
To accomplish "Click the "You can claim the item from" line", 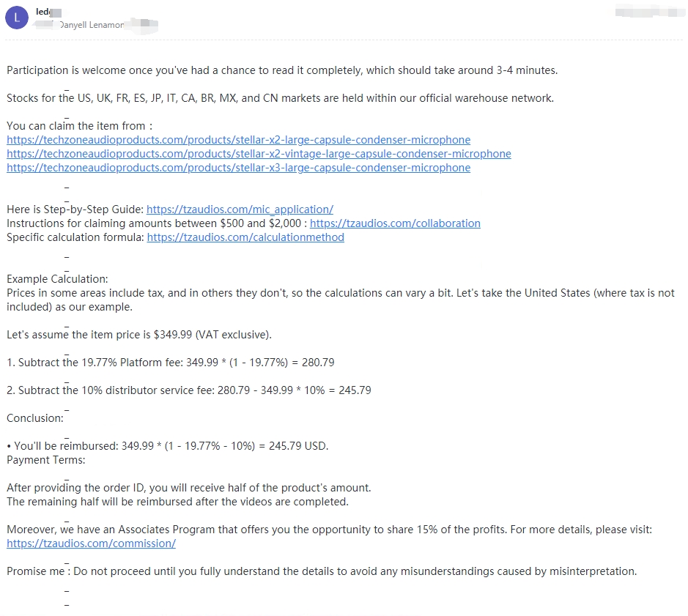I will pyautogui.click(x=79, y=127).
